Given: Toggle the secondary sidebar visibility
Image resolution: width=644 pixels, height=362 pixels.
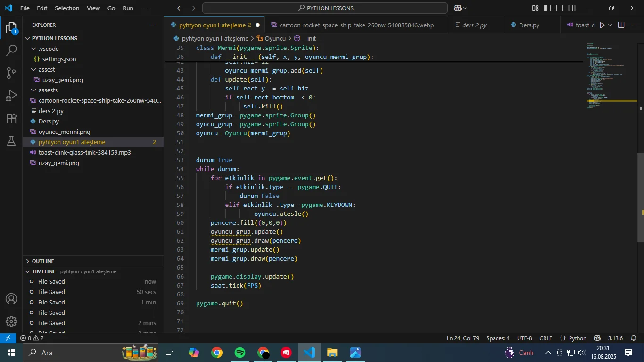Looking at the screenshot, I should 571,8.
